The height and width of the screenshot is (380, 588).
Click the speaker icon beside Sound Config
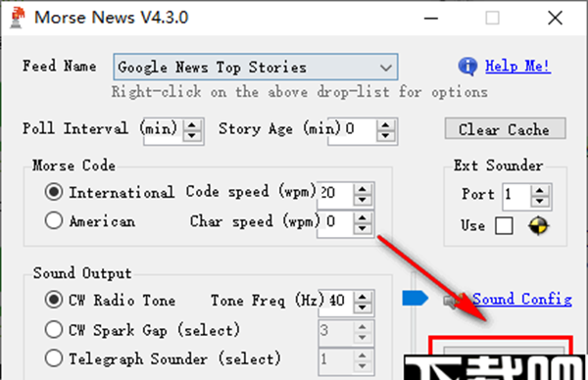click(x=453, y=301)
